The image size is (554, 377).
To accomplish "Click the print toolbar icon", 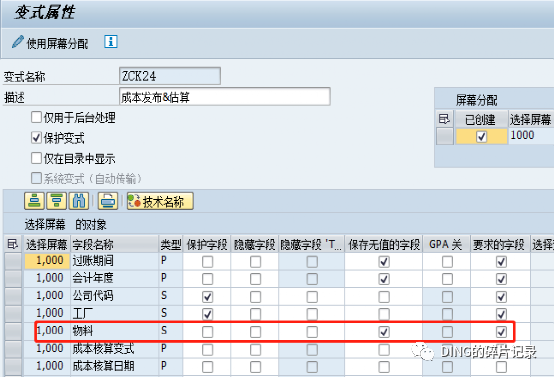I will coord(108,201).
